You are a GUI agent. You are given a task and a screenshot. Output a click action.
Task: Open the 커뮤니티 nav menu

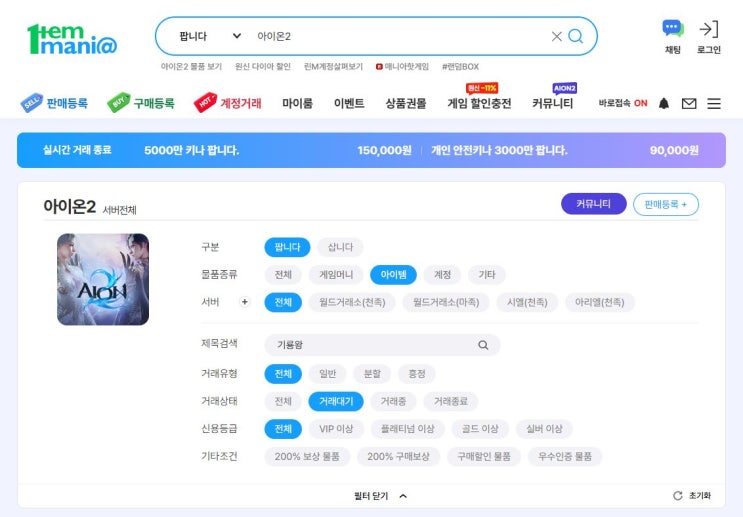(x=553, y=103)
